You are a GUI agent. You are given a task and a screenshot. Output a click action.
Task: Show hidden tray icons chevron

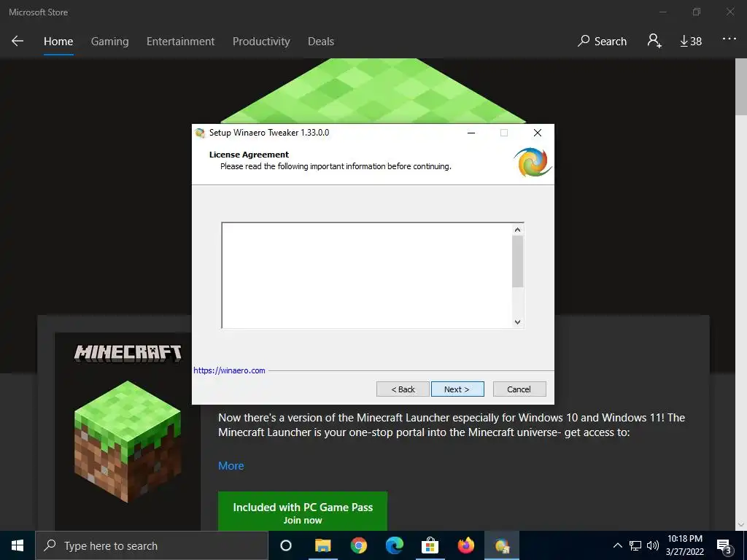(617, 545)
